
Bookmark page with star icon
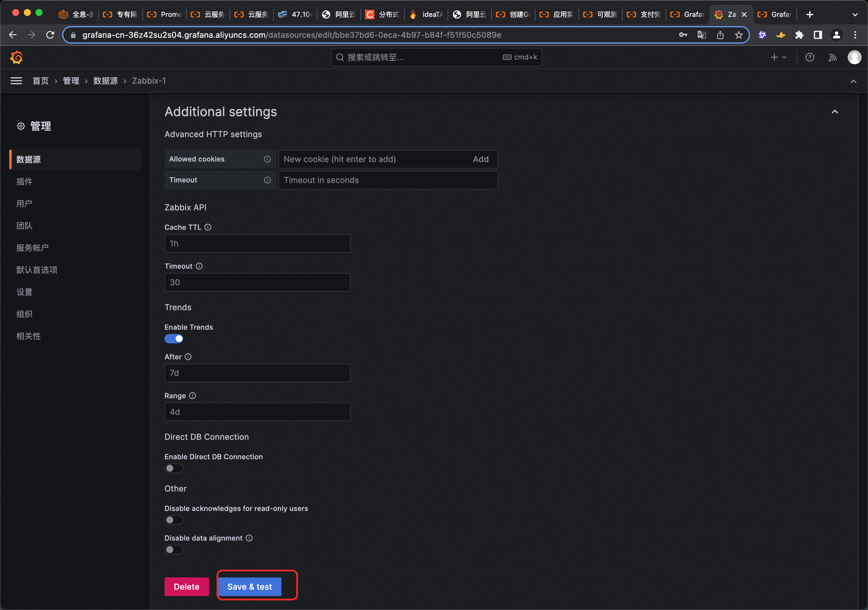tap(739, 35)
